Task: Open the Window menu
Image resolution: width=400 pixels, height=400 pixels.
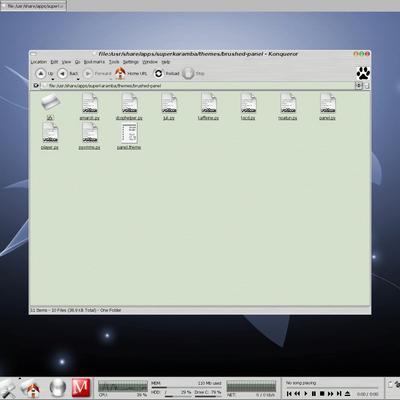Action: [150, 62]
